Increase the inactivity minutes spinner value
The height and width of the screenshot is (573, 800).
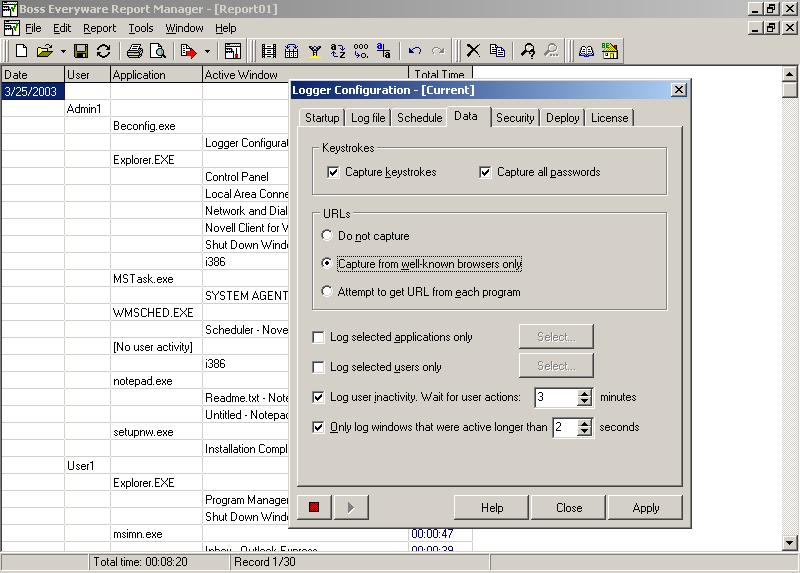coord(585,393)
